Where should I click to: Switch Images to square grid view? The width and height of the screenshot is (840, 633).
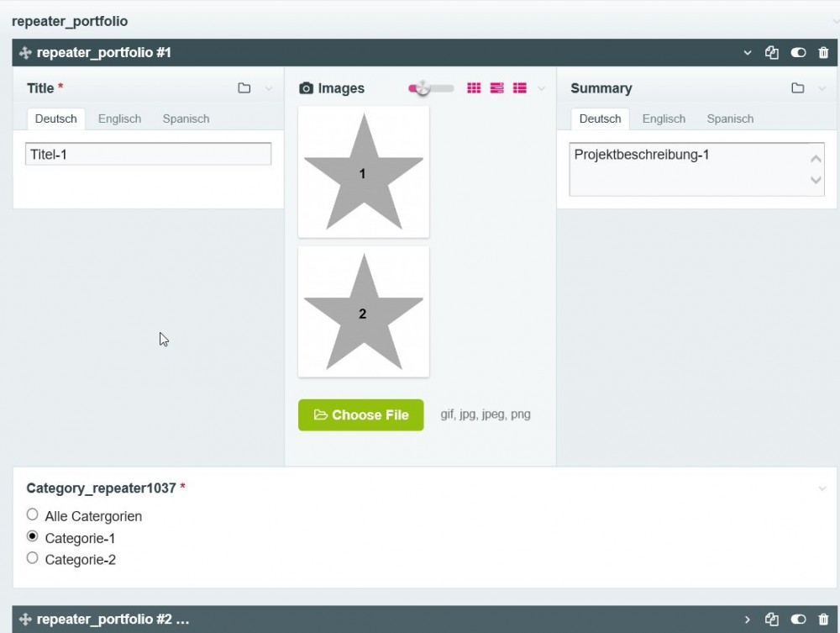(x=474, y=88)
